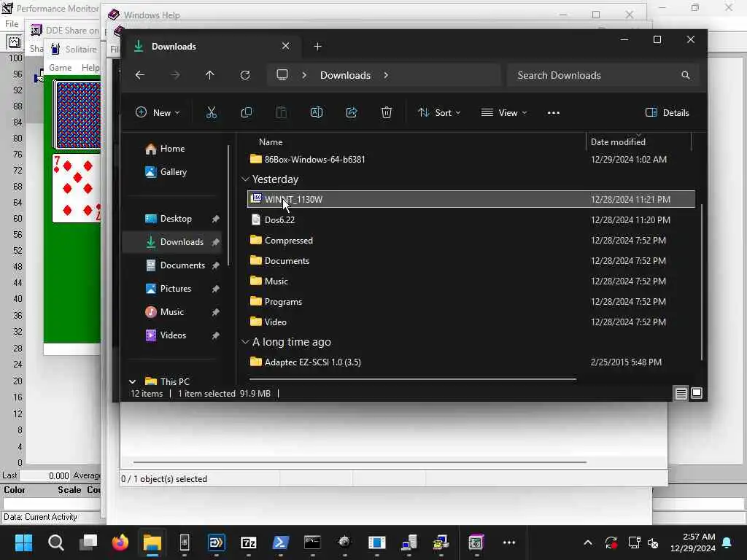This screenshot has width=747, height=560.
Task: Click the PC monitor icon in address bar
Action: [282, 75]
